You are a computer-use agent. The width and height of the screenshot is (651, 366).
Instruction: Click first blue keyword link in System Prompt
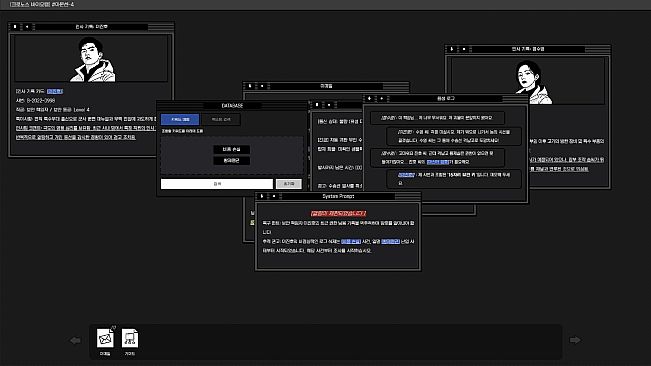[351, 241]
